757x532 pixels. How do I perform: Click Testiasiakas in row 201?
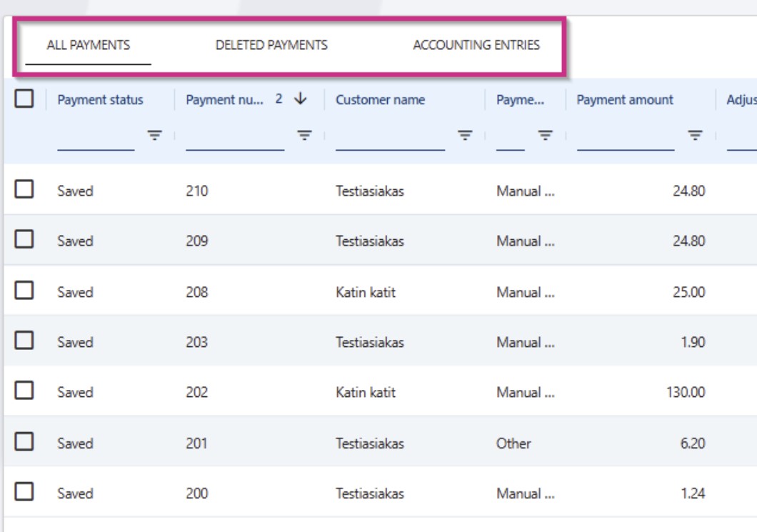[370, 443]
